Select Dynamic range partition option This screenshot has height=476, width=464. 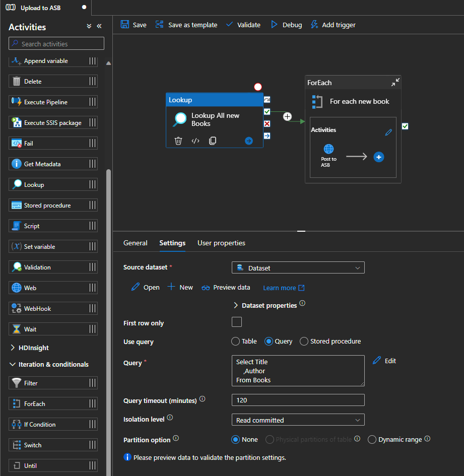[x=372, y=440]
